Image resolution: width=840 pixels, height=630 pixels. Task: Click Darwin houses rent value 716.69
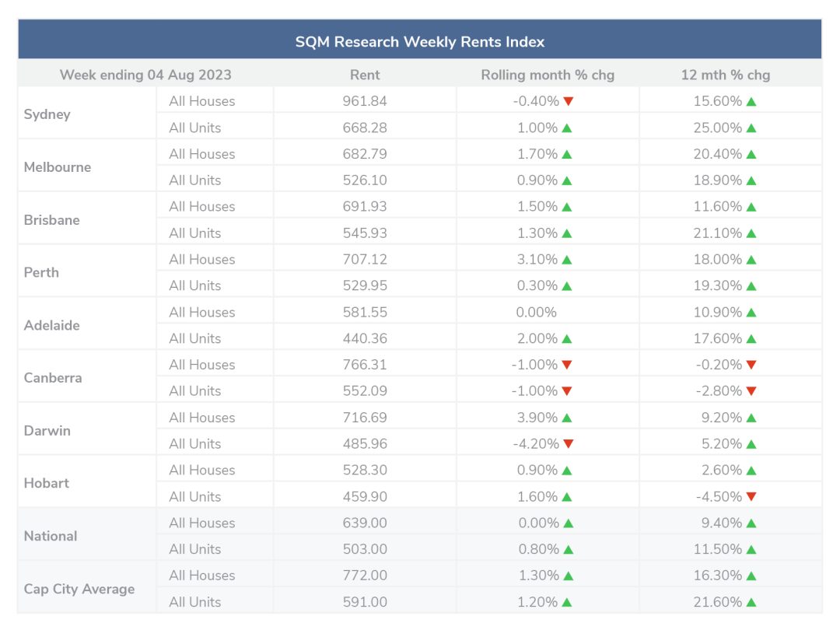(x=365, y=418)
